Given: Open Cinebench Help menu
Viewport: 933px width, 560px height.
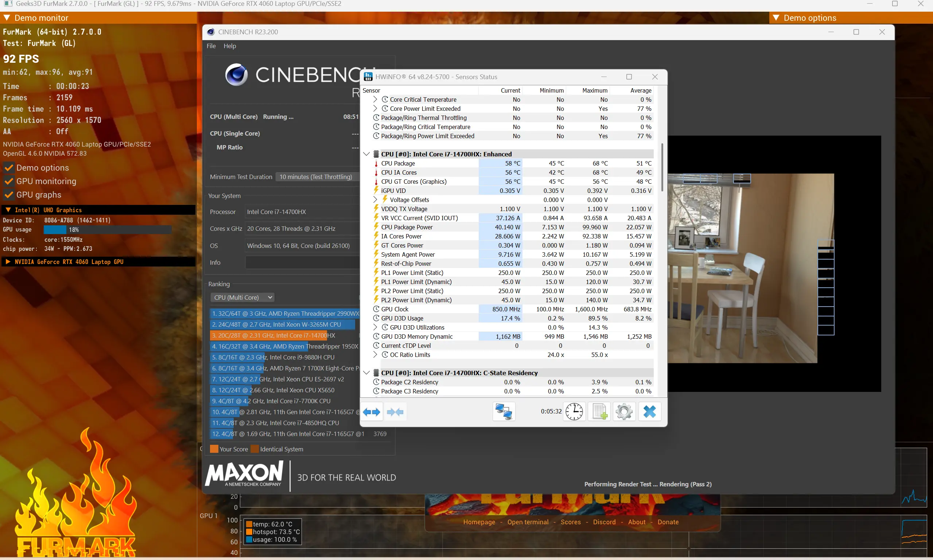Looking at the screenshot, I should tap(230, 46).
